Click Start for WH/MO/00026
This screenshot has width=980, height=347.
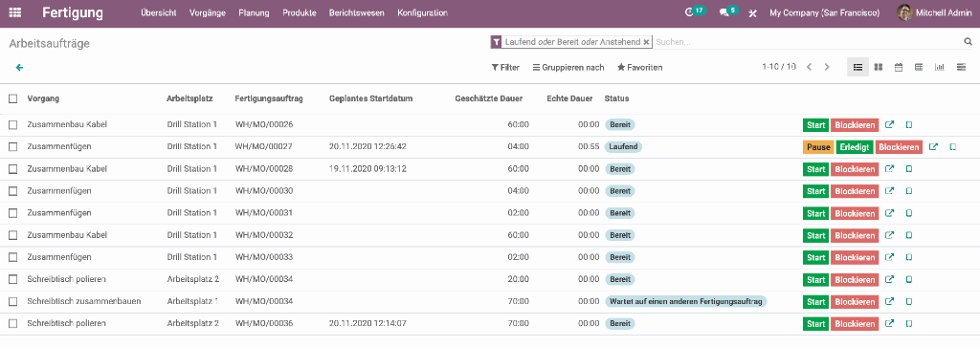pyautogui.click(x=815, y=125)
